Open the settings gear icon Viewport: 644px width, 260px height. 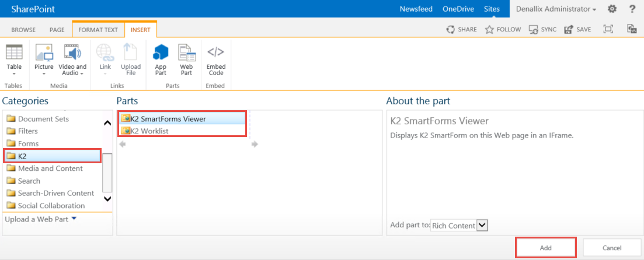coord(612,9)
